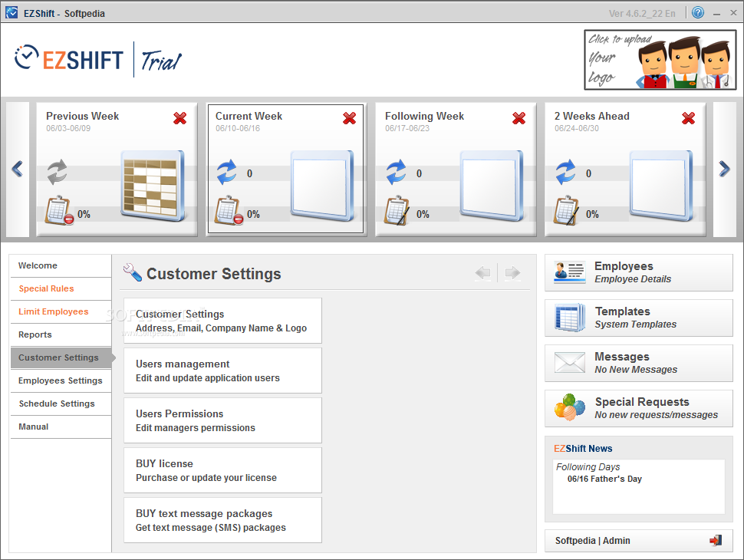Click the 2 Weeks Ahead card title
This screenshot has width=744, height=560.
(591, 117)
